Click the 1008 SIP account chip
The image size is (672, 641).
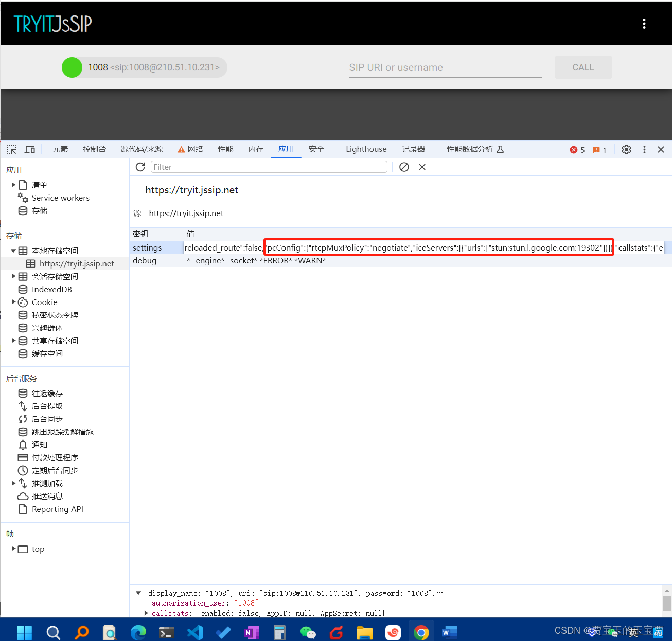click(144, 67)
